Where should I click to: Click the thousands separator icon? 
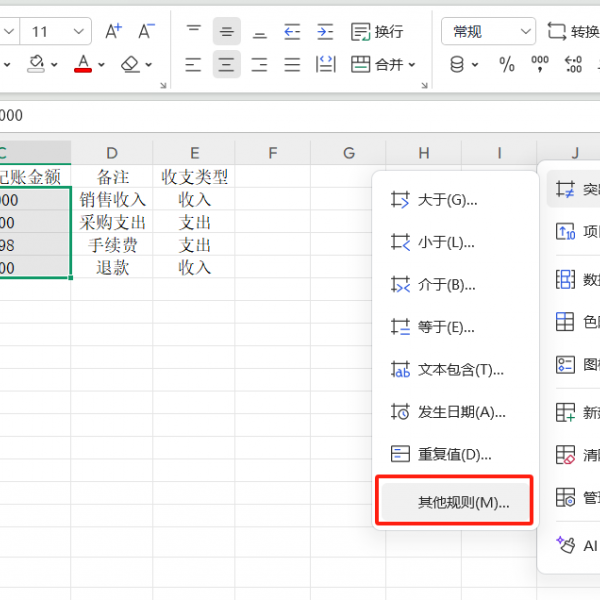click(540, 65)
